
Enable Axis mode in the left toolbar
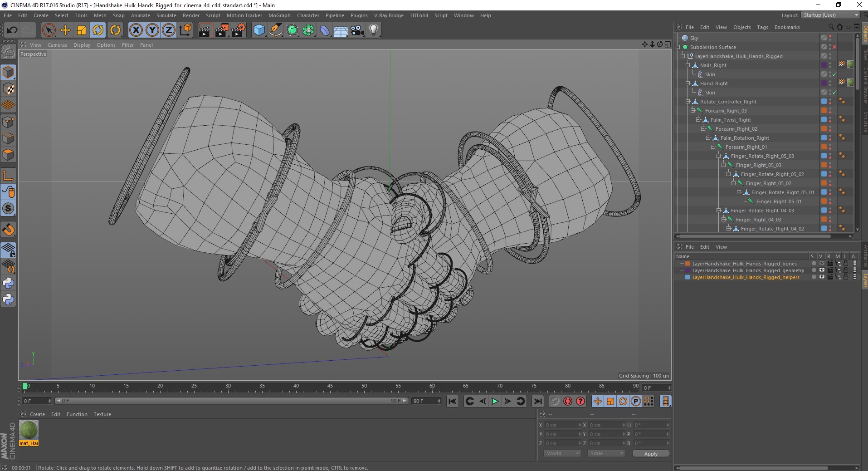tap(8, 175)
